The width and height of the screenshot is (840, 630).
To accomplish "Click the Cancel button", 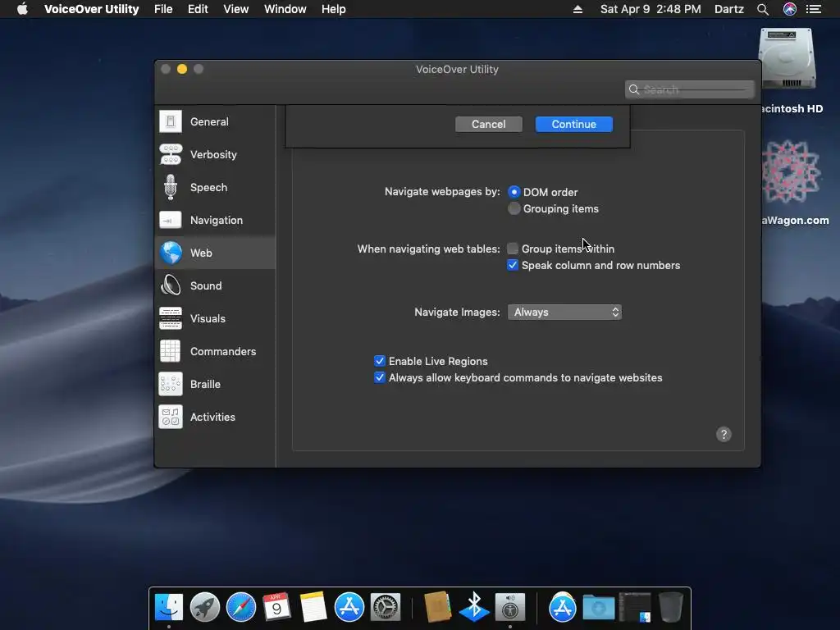I will coord(489,125).
